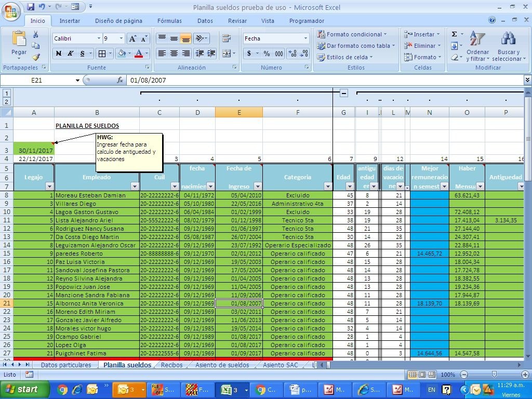Show outline level 2

pyautogui.click(x=7, y=101)
